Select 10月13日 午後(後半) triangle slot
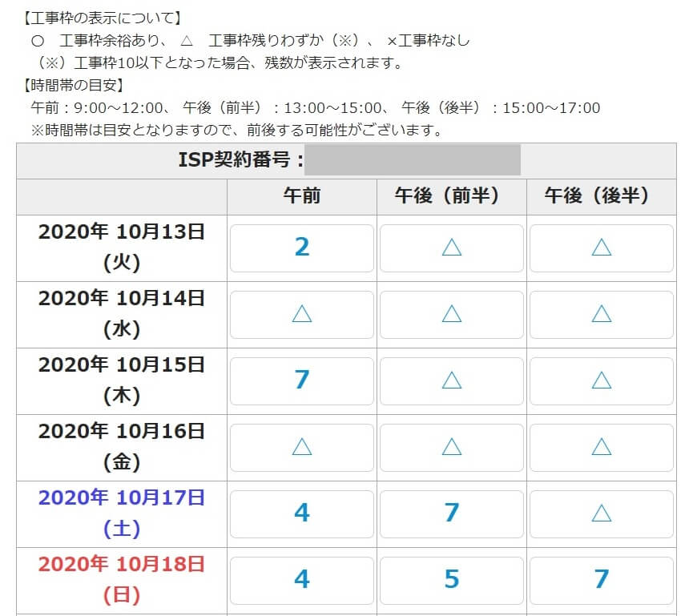The height and width of the screenshot is (616, 697). point(602,248)
